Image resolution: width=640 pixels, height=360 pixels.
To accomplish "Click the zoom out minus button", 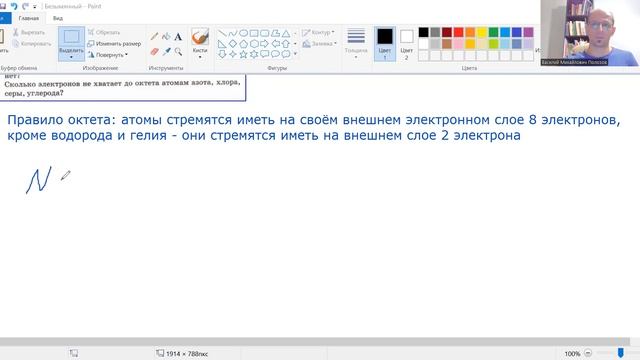I will coord(588,353).
